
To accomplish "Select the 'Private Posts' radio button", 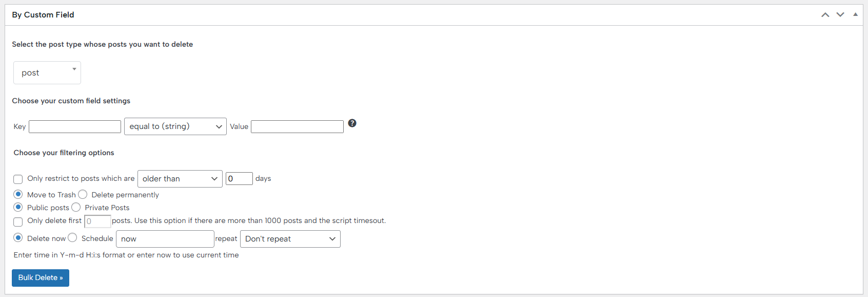I will click(76, 207).
